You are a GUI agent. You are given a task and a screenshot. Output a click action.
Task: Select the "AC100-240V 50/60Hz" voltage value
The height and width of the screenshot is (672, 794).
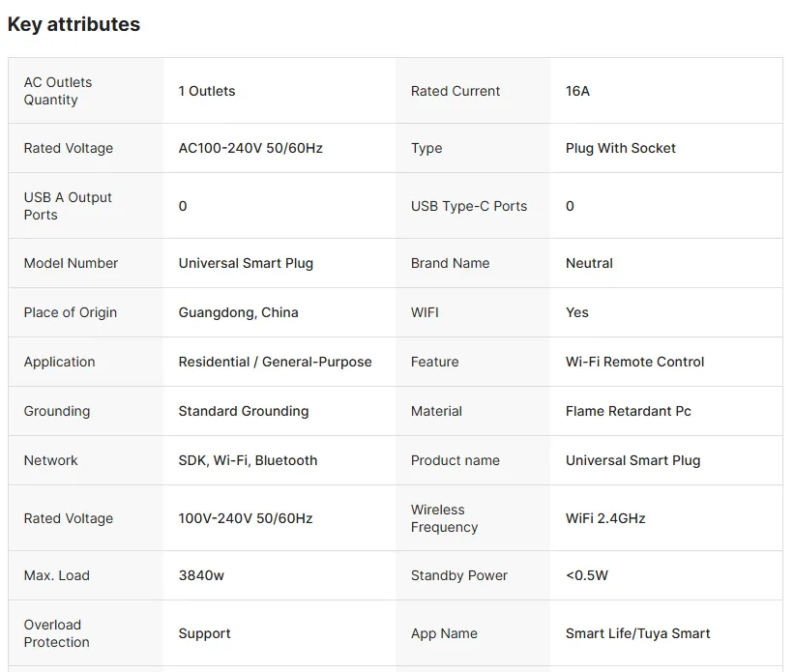pos(250,148)
